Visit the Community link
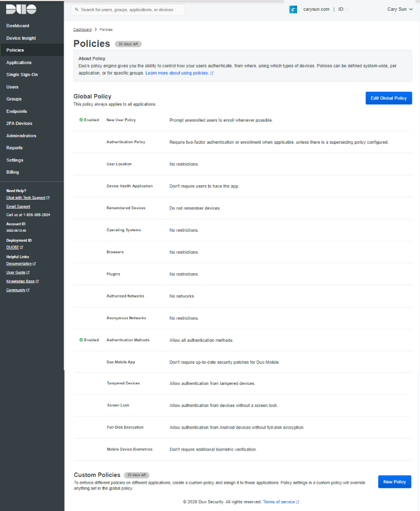The width and height of the screenshot is (420, 511). click(15, 290)
